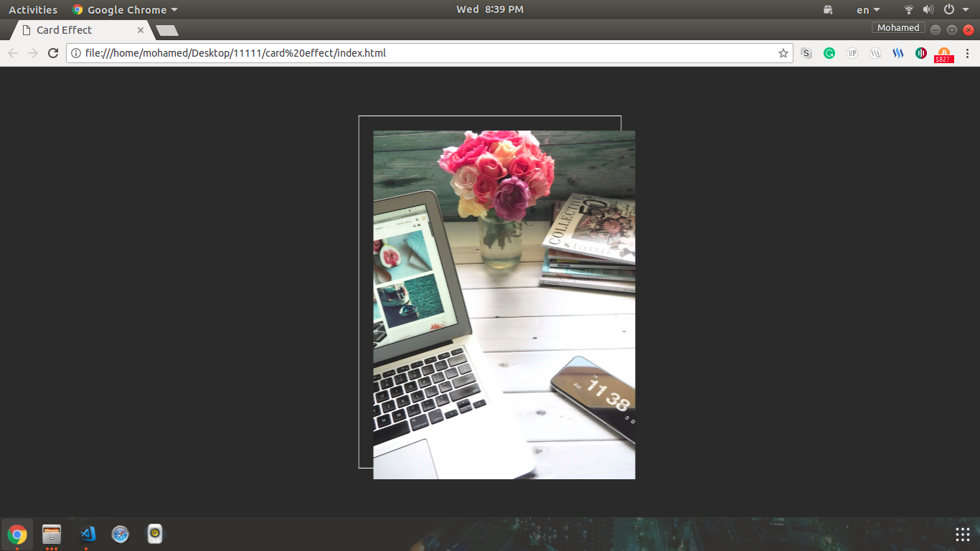Open the blue Steemit extension icon
Image resolution: width=980 pixels, height=551 pixels.
tap(897, 53)
